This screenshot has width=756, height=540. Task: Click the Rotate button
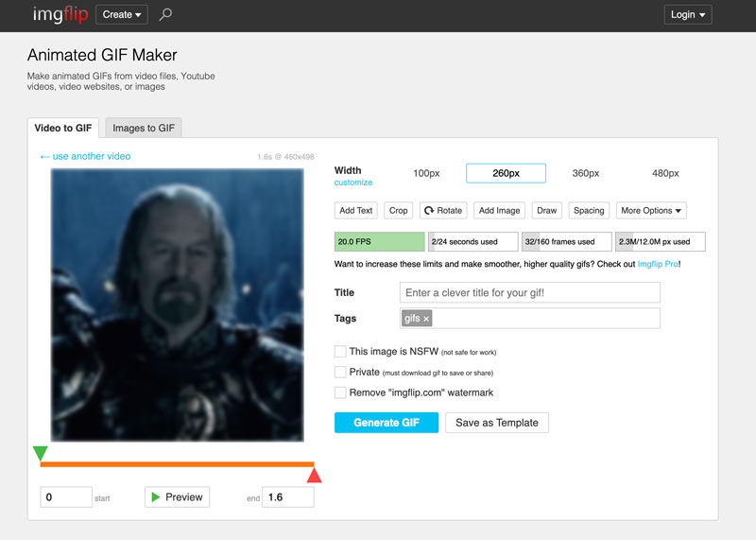[x=443, y=210]
